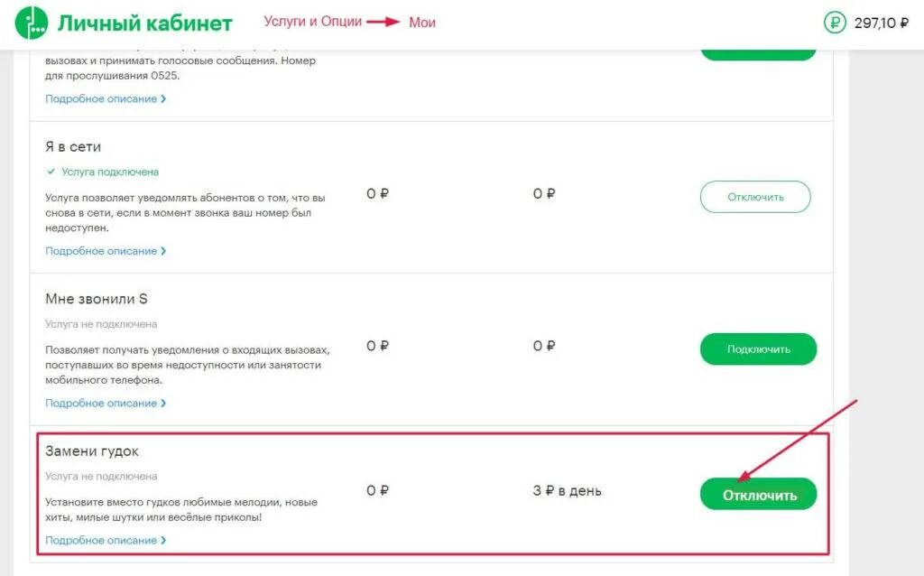
Task: Connect Мне звонили S with Подключить button
Action: click(758, 349)
